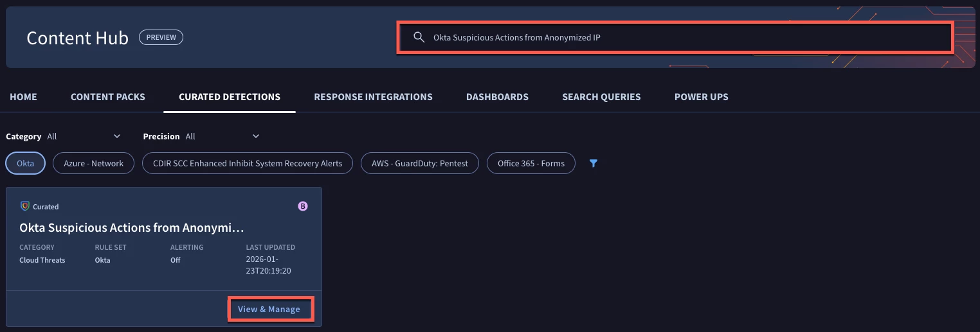This screenshot has height=332, width=980.
Task: Select the CURATED DETECTIONS tab
Action: pos(230,97)
